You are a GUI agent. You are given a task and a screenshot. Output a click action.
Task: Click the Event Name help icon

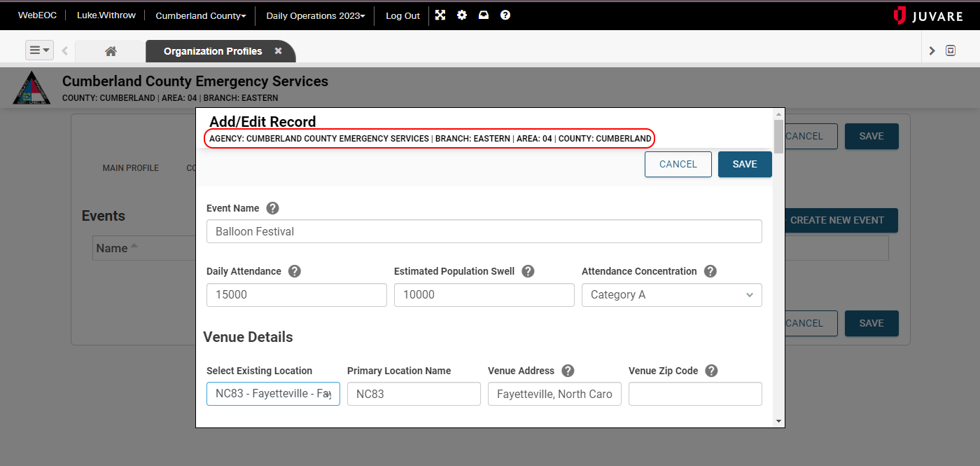(x=272, y=208)
